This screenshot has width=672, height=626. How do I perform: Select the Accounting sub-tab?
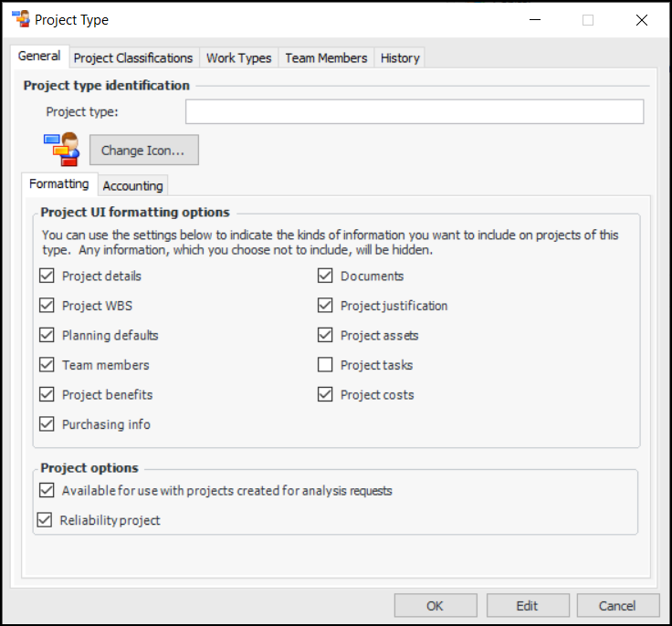(132, 185)
